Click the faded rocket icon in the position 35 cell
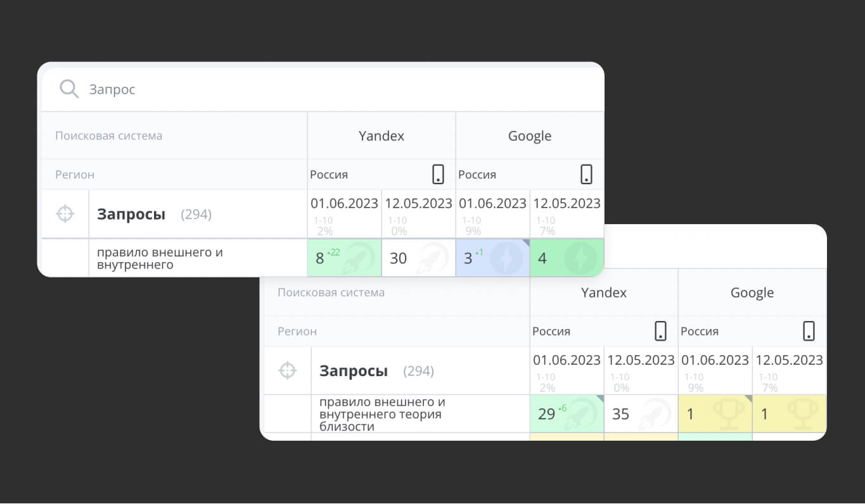 655,414
